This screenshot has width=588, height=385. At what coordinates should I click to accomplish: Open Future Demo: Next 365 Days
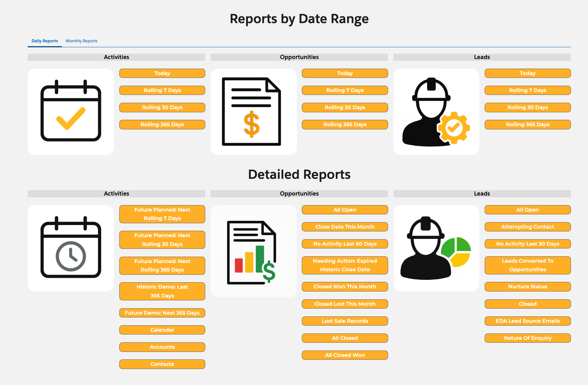[x=162, y=313]
